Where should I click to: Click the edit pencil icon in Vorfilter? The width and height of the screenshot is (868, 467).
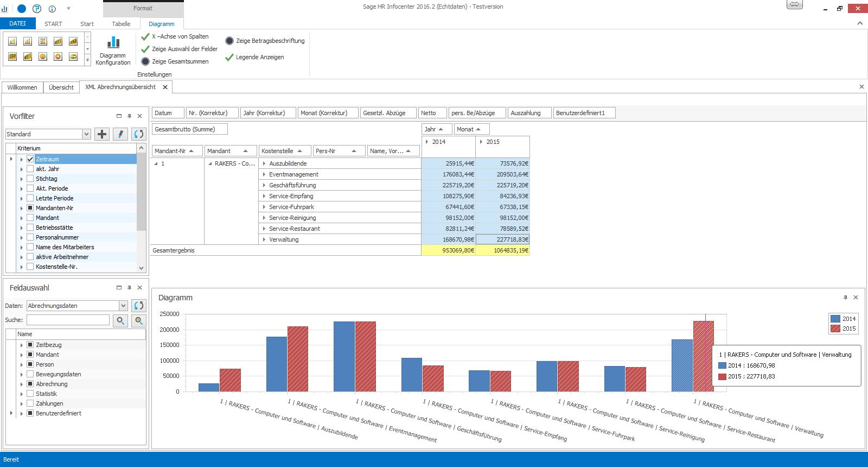point(120,134)
